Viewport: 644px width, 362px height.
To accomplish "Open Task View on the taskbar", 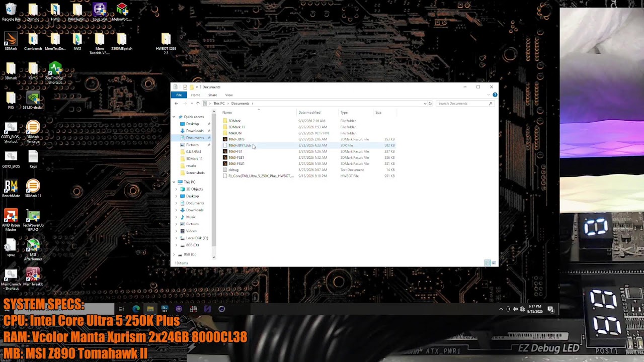I will 121,309.
